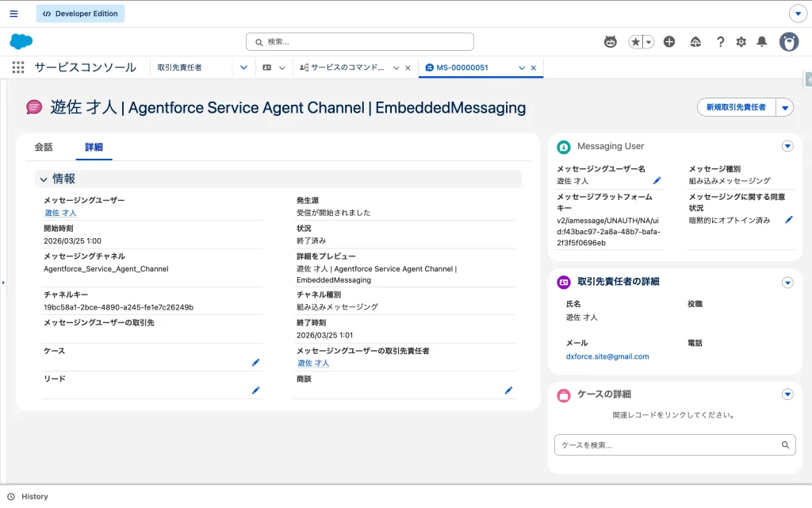Click the notifications bell icon
This screenshot has height=508, width=812.
(x=762, y=42)
